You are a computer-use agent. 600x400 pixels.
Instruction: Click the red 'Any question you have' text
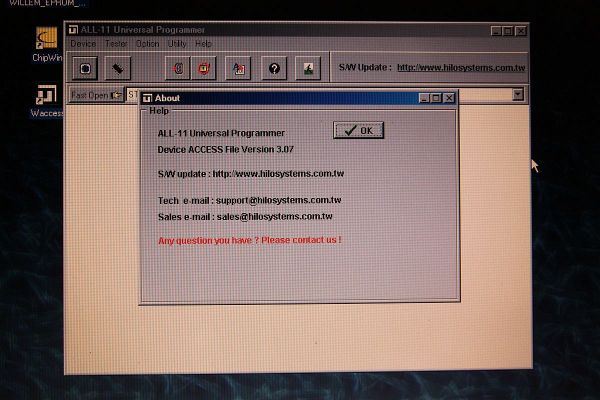tap(249, 240)
